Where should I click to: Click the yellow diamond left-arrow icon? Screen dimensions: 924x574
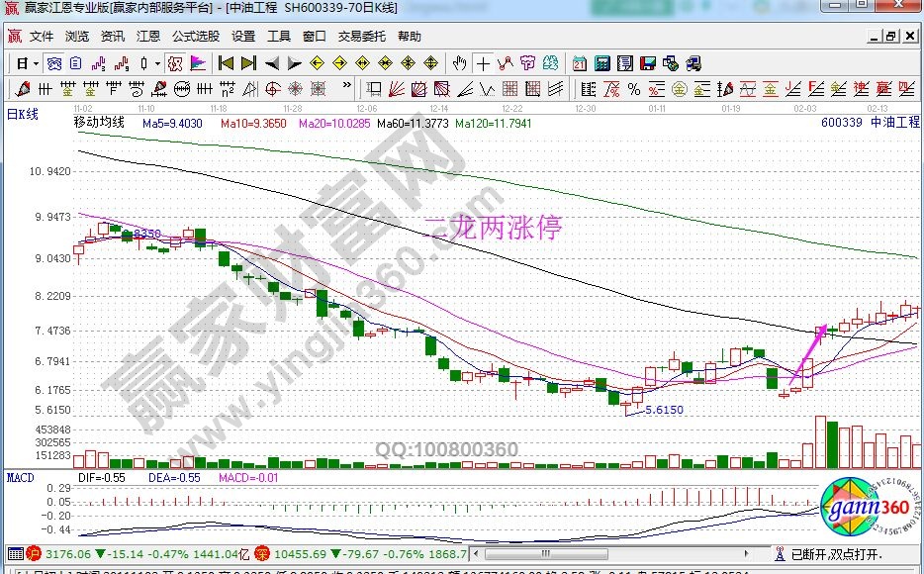coord(318,63)
